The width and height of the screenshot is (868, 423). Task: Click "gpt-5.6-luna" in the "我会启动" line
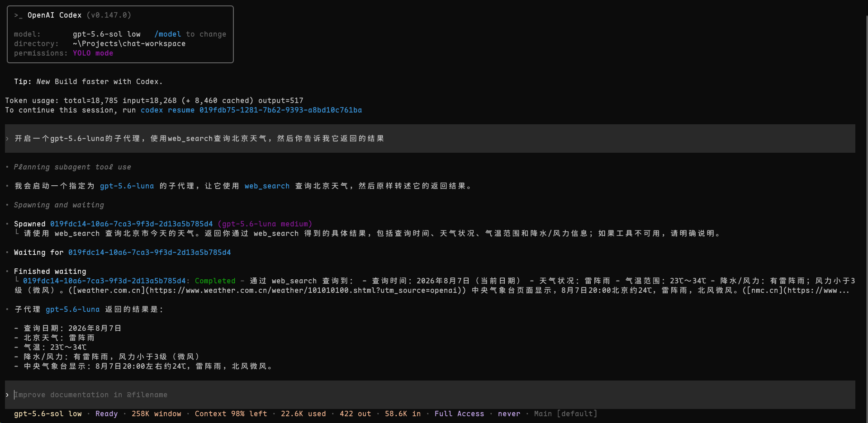[x=127, y=186]
